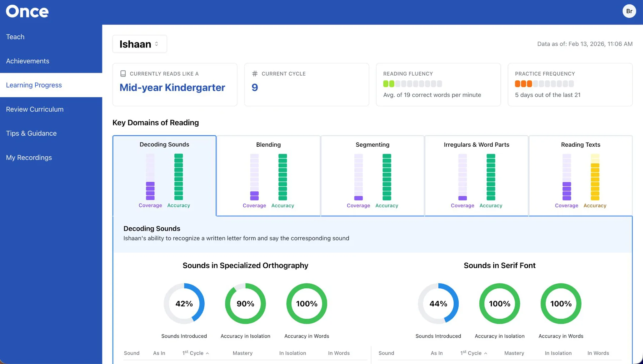Click the hash icon beside Current Cycle
The height and width of the screenshot is (364, 643).
coord(255,74)
